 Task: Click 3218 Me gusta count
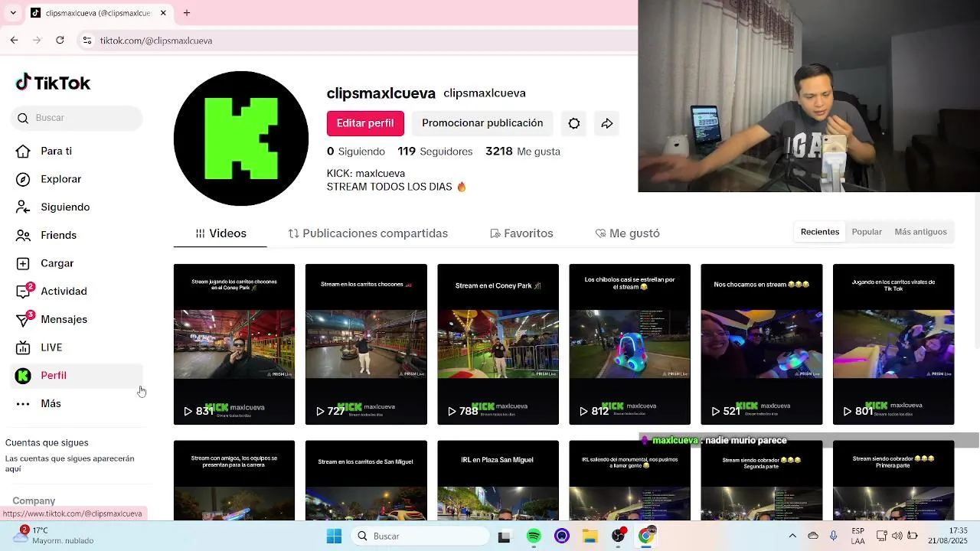coord(523,152)
